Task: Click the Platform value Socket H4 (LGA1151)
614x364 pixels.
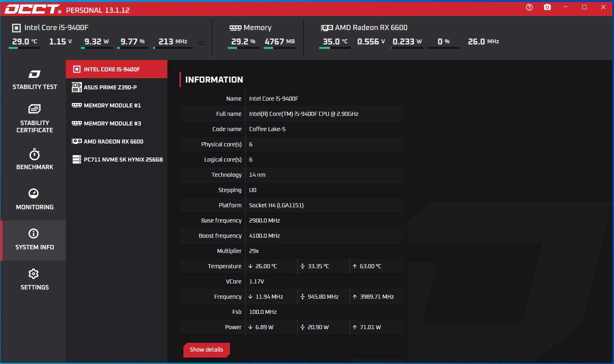Action: 276,205
